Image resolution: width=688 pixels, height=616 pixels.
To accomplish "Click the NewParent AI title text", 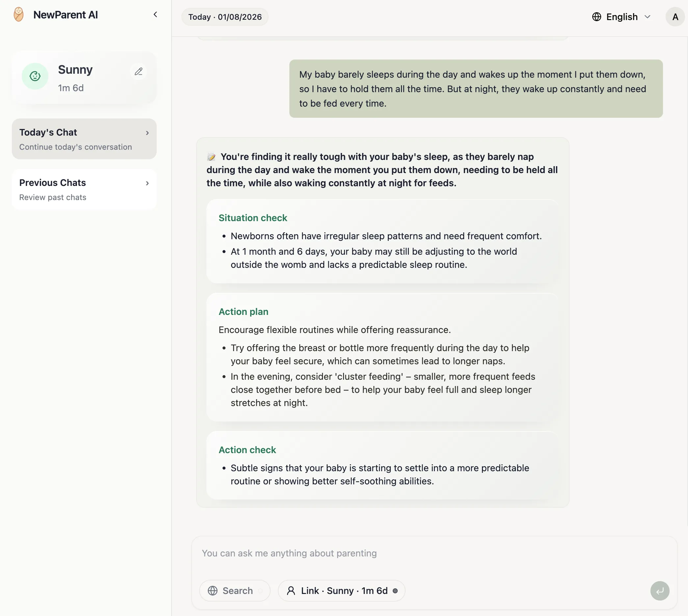I will (x=66, y=14).
